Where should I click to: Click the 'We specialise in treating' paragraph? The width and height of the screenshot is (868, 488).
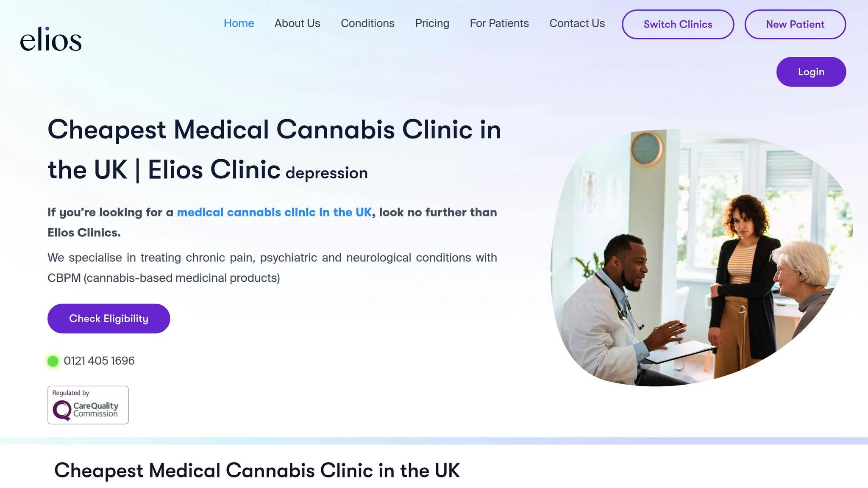(x=272, y=268)
